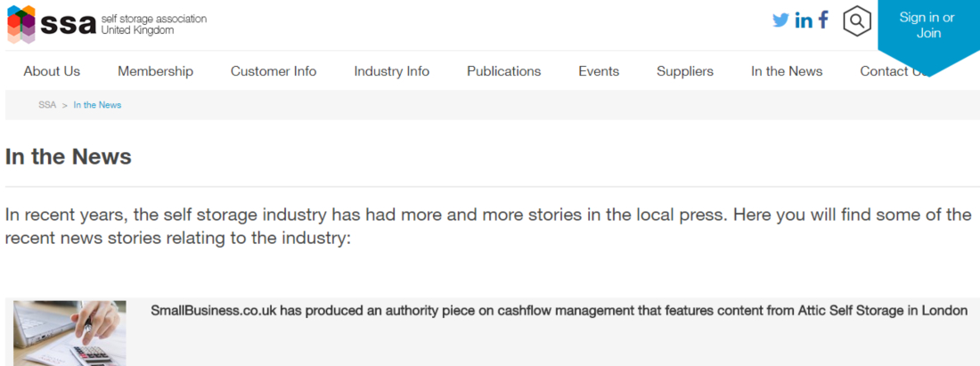Go to the Events page
This screenshot has width=980, height=366.
pos(599,71)
